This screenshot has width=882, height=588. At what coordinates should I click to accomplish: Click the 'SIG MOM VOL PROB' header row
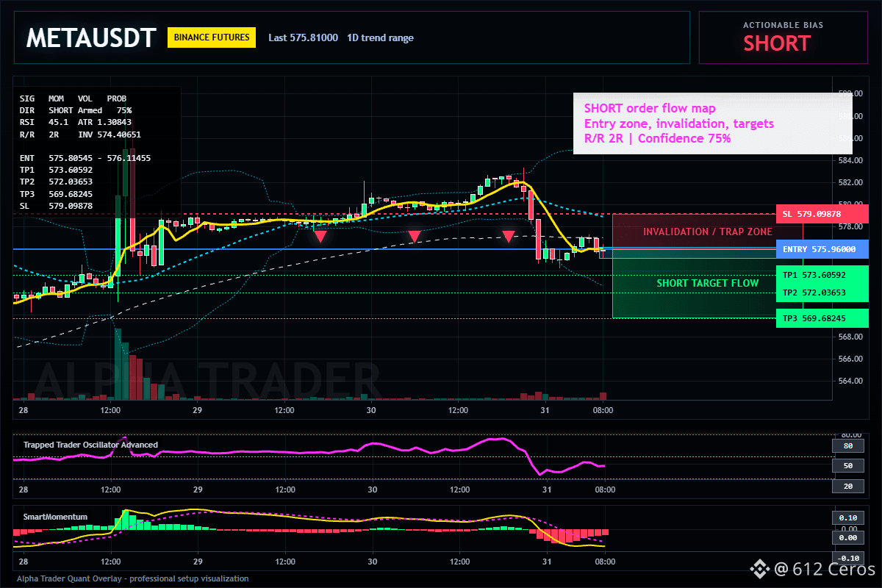(x=73, y=98)
